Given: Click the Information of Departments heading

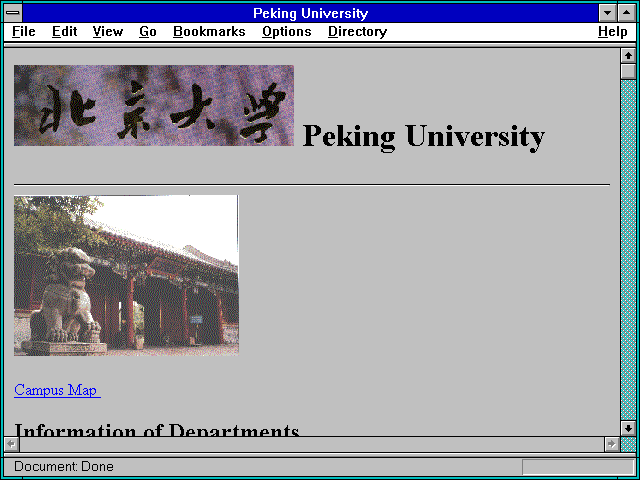Looking at the screenshot, I should [157, 429].
